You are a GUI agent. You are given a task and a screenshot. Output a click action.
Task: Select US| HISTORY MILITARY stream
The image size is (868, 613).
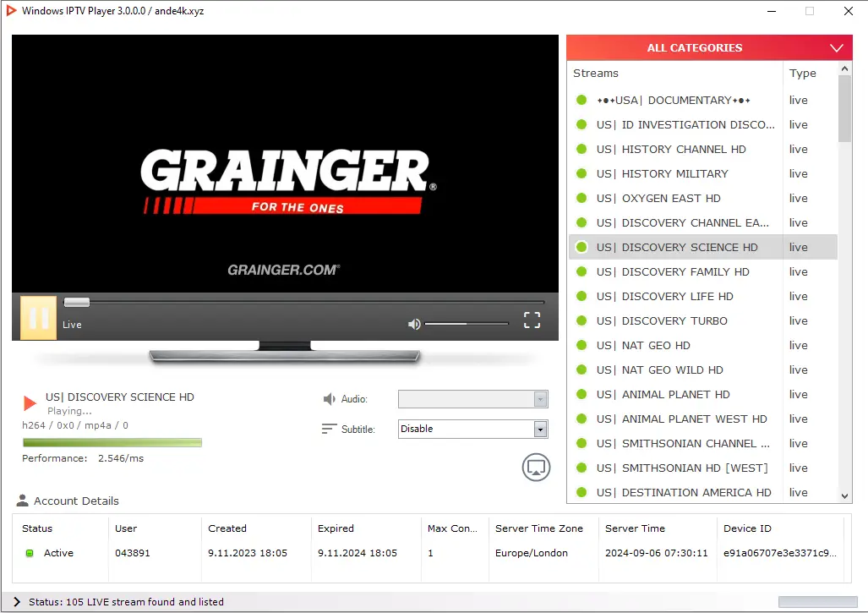702,174
